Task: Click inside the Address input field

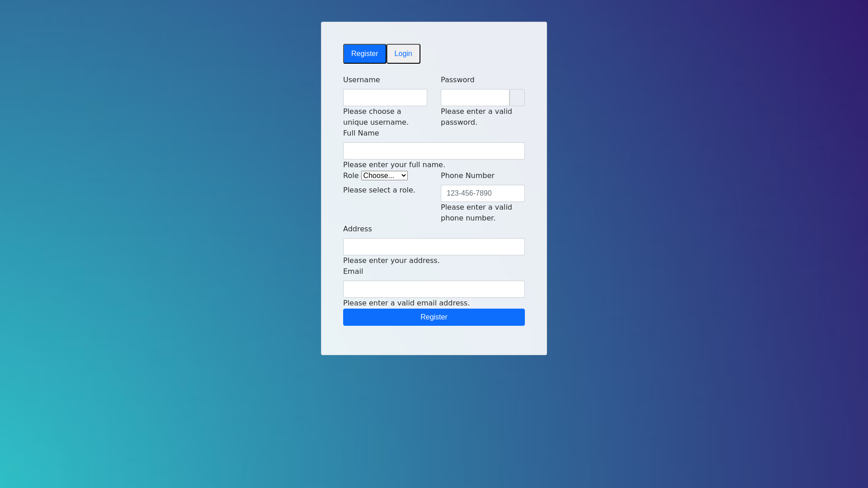Action: (434, 247)
